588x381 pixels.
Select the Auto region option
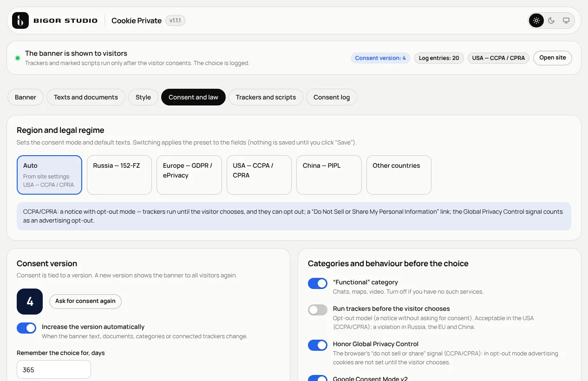49,175
